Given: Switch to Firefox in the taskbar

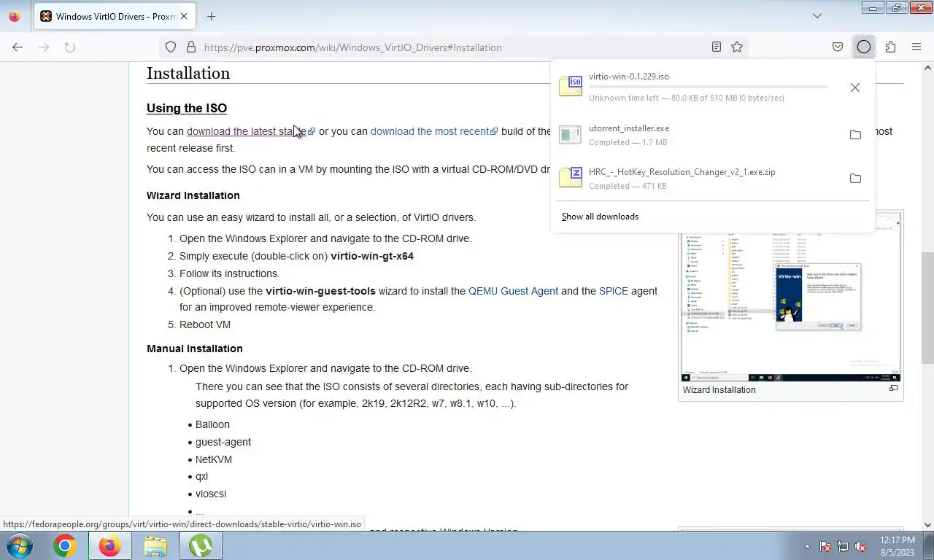Looking at the screenshot, I should click(x=110, y=545).
